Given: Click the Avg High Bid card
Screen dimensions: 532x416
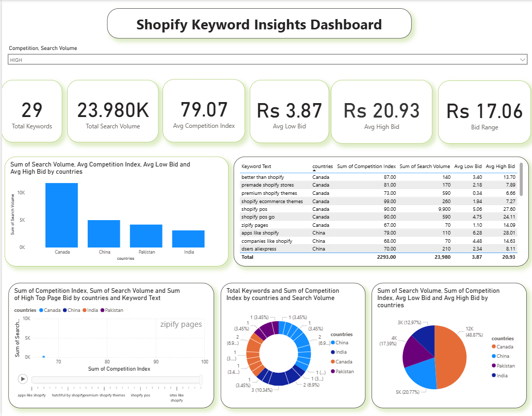Looking at the screenshot, I should pos(381,111).
